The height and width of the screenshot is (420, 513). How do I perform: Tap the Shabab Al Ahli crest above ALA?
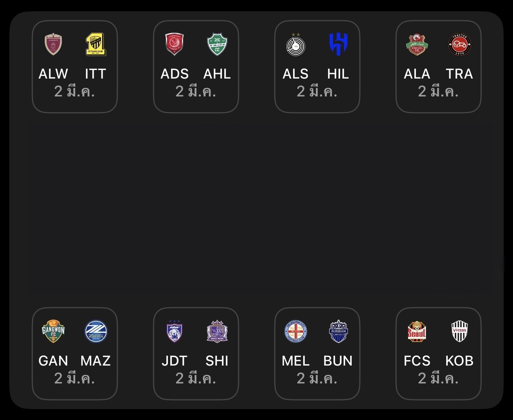pyautogui.click(x=417, y=44)
